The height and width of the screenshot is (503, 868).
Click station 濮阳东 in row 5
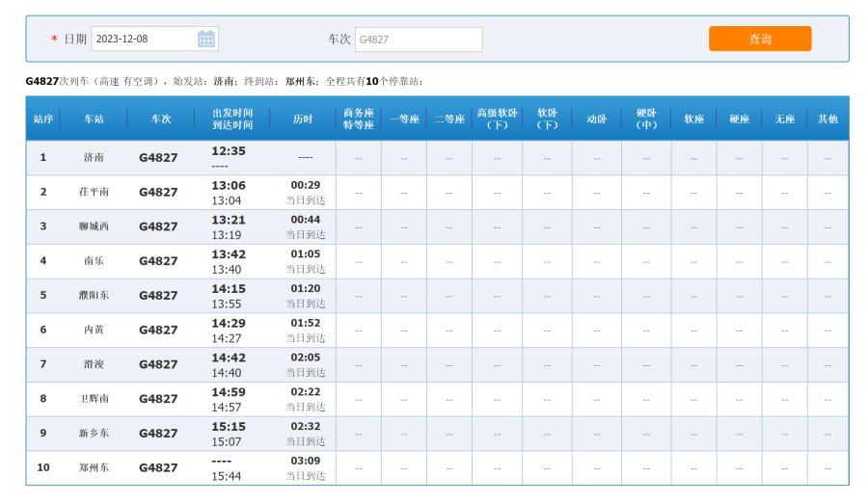pyautogui.click(x=94, y=295)
